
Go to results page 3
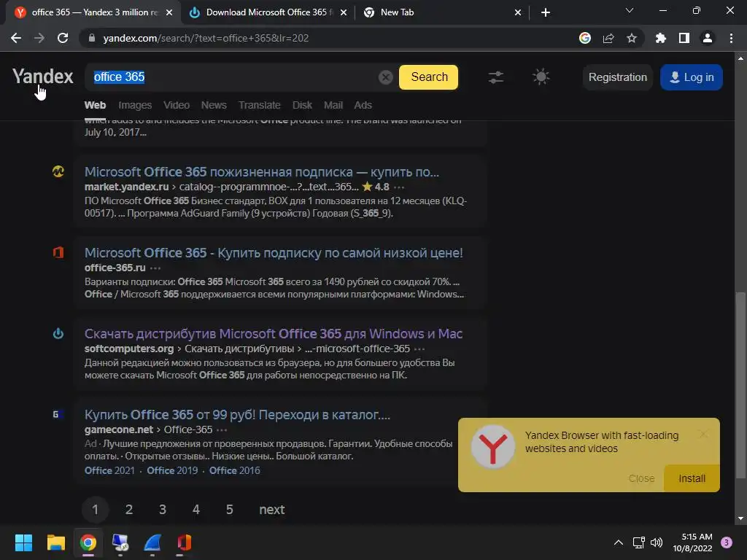pyautogui.click(x=163, y=510)
